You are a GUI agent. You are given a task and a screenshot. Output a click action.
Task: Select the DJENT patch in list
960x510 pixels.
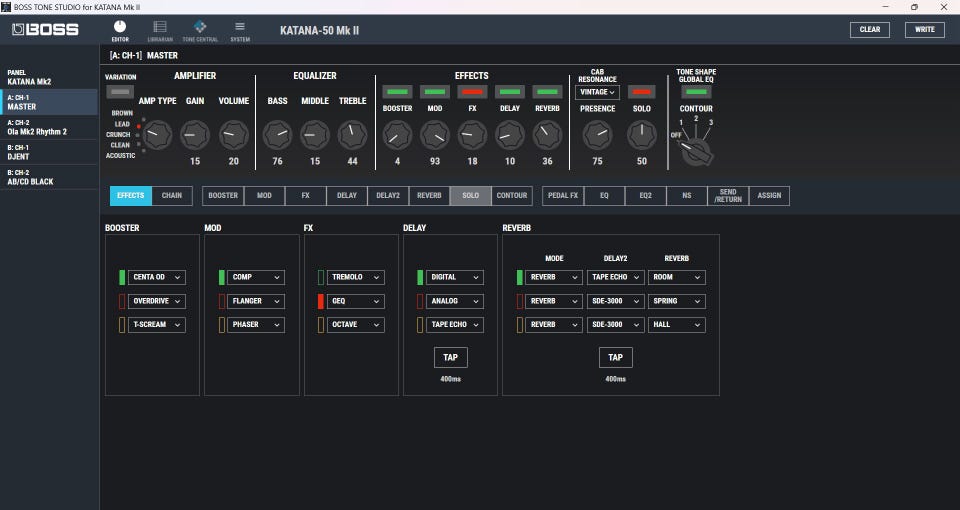click(50, 152)
